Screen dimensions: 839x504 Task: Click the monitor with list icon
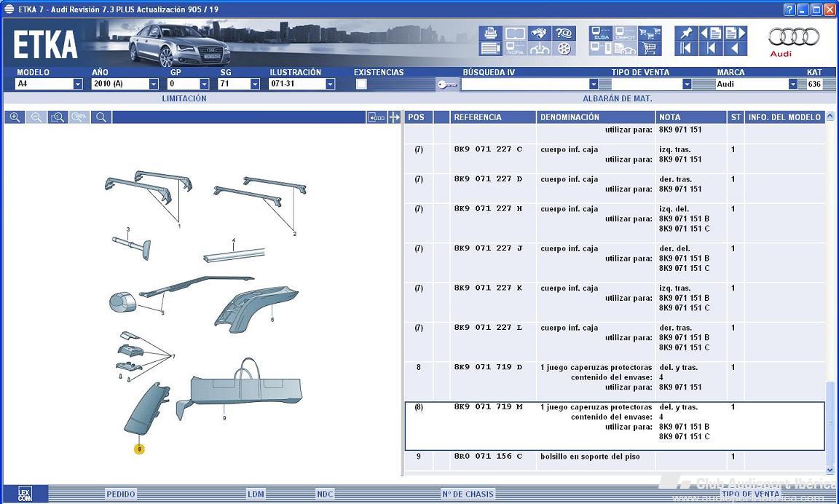pos(601,49)
